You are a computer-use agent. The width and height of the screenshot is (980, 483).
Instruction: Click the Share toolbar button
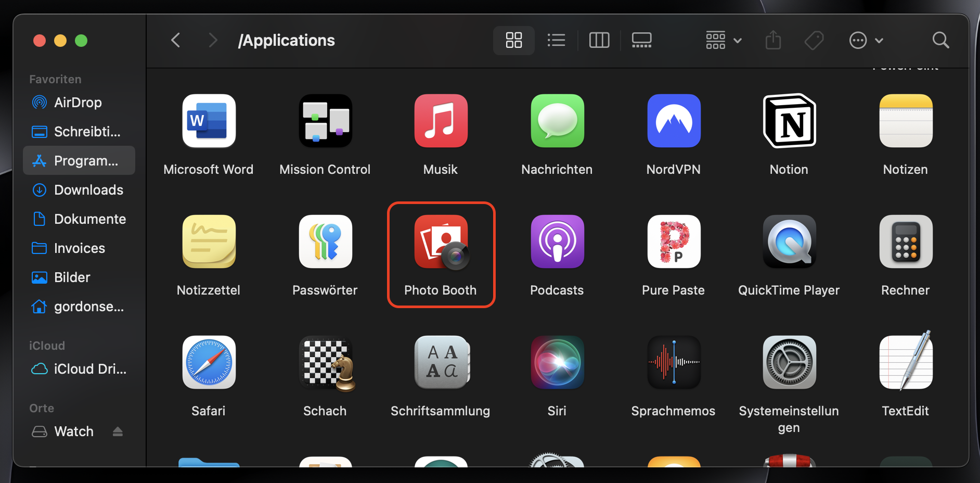tap(773, 40)
